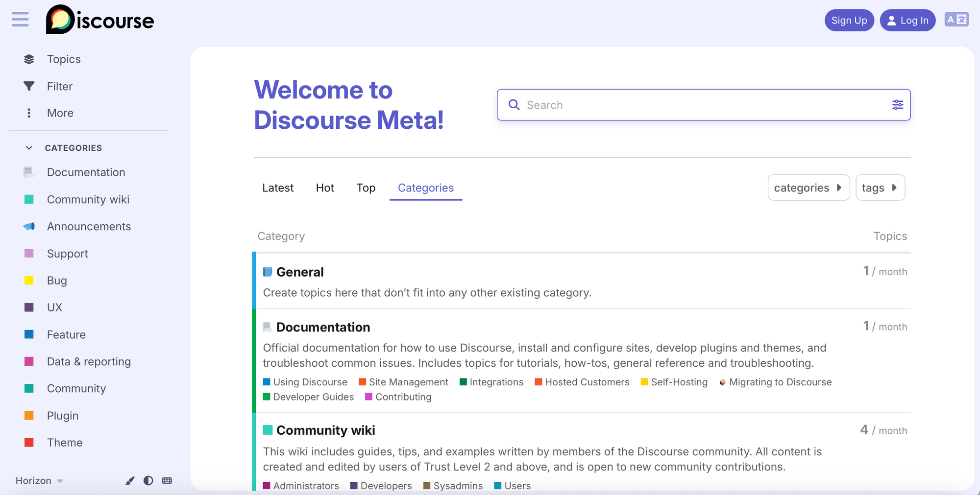Click the Discourse logo
This screenshot has width=980, height=495.
pos(99,20)
